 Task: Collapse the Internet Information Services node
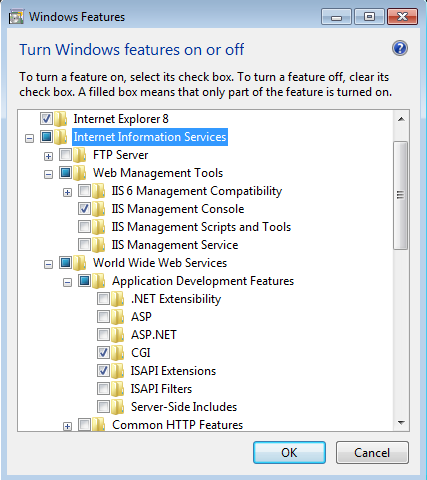(29, 138)
